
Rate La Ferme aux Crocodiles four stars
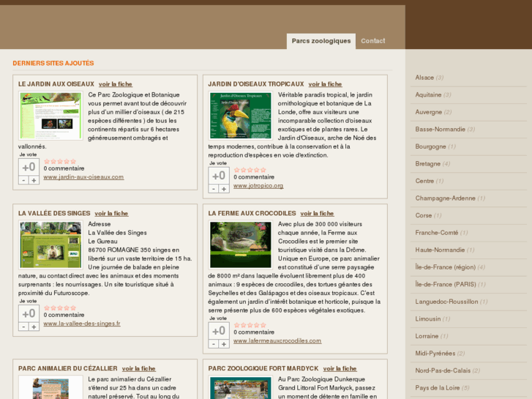(x=257, y=325)
